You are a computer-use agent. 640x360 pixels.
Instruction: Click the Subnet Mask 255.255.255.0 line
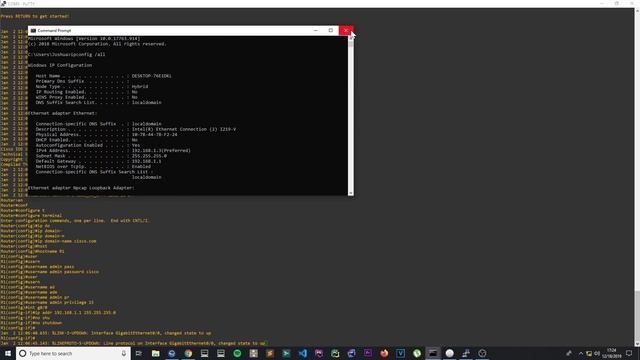(101, 156)
